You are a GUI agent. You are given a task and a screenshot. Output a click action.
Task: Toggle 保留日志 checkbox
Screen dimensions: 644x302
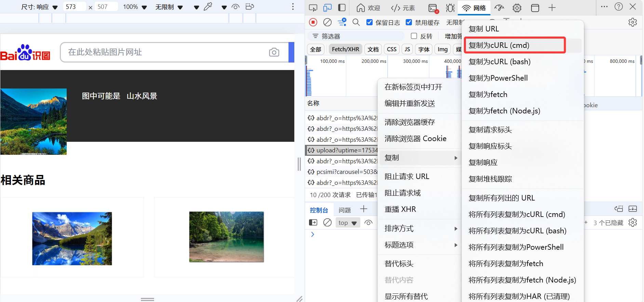(370, 22)
